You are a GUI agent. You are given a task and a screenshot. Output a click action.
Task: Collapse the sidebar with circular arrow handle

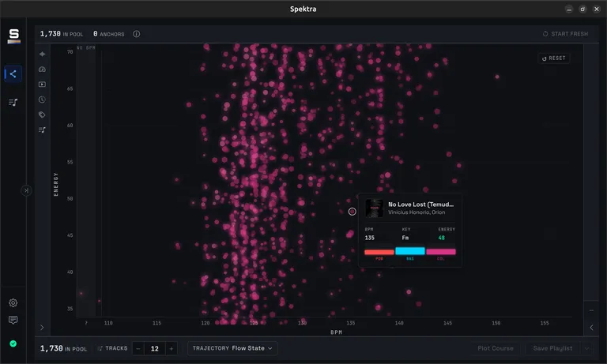click(26, 190)
